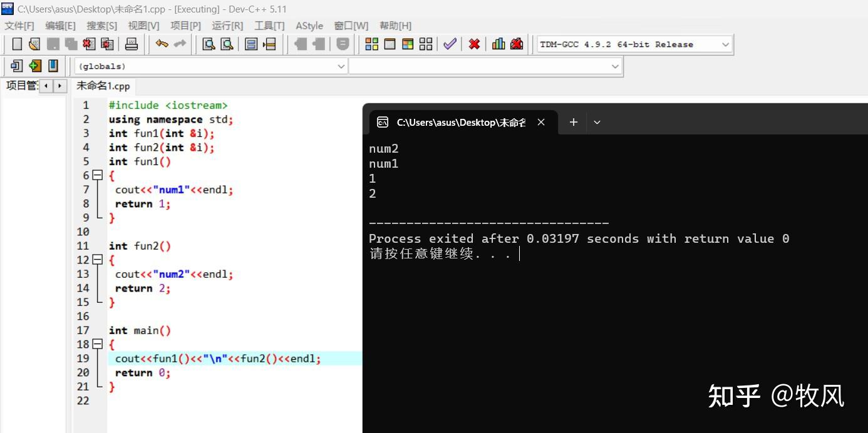868x433 pixels.
Task: Start the Compile toolbar icon
Action: pos(371,44)
